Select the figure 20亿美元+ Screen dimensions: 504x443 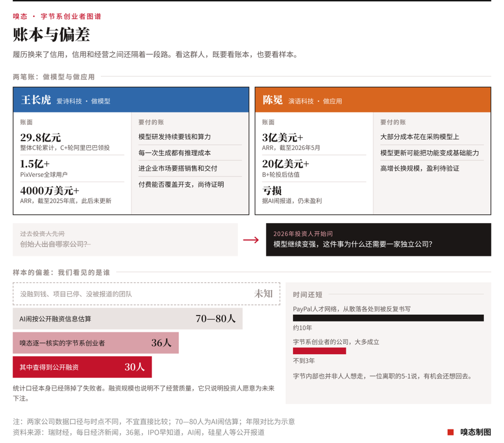pos(285,164)
